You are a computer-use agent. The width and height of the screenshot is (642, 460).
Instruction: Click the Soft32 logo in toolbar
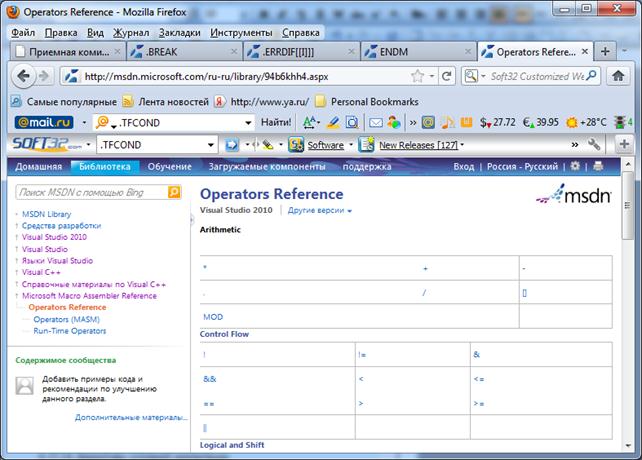click(47, 144)
